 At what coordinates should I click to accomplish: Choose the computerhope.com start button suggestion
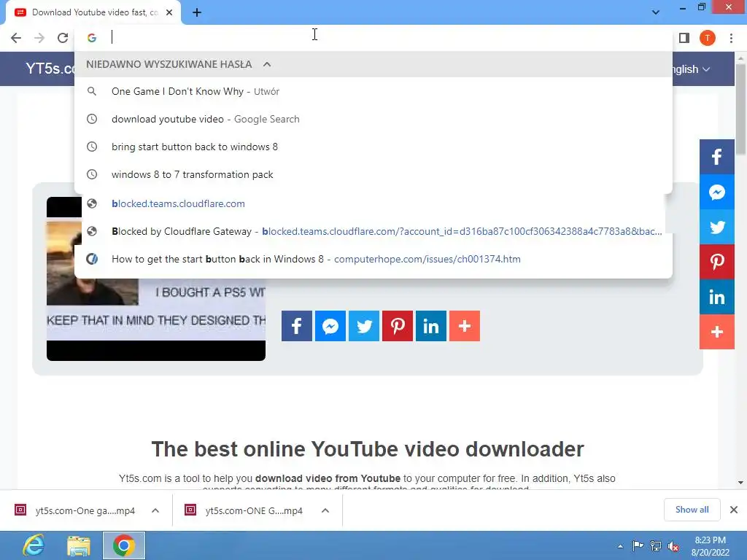[373, 259]
